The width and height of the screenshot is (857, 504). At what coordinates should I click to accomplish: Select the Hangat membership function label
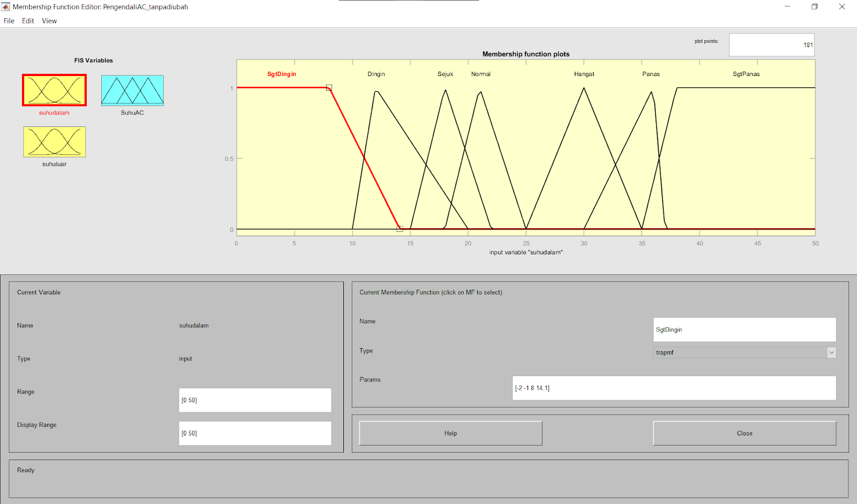point(584,74)
